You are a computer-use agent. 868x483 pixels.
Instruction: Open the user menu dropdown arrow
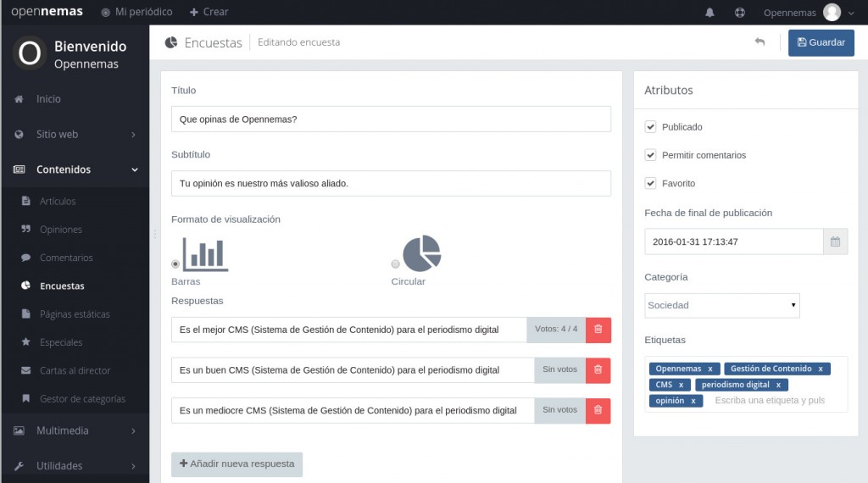851,13
